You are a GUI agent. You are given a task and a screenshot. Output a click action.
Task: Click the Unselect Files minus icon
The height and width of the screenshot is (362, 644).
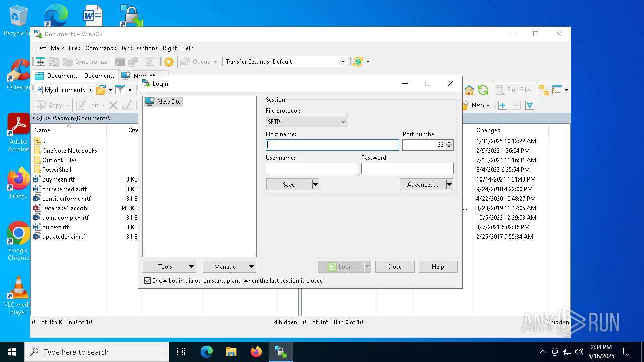tap(516, 105)
